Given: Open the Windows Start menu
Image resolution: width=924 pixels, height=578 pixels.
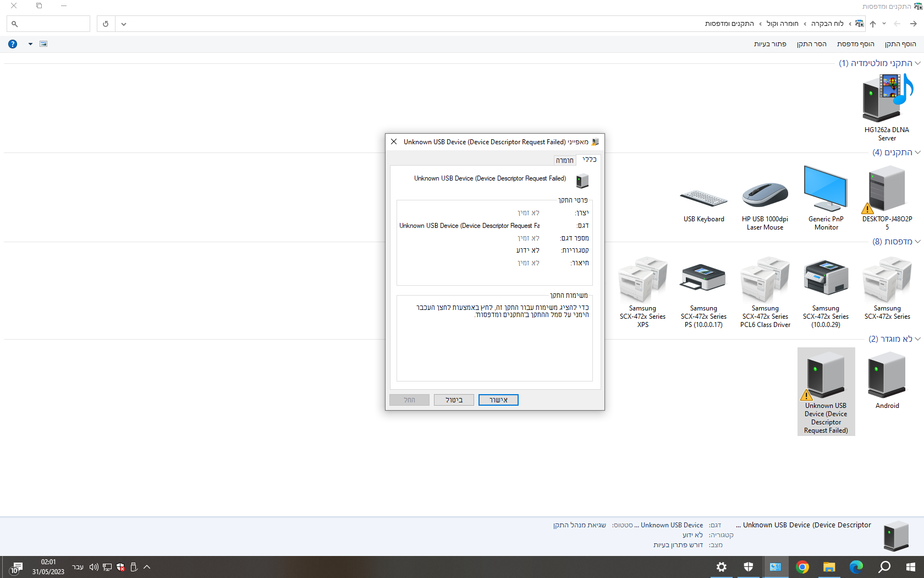Looking at the screenshot, I should click(x=910, y=567).
